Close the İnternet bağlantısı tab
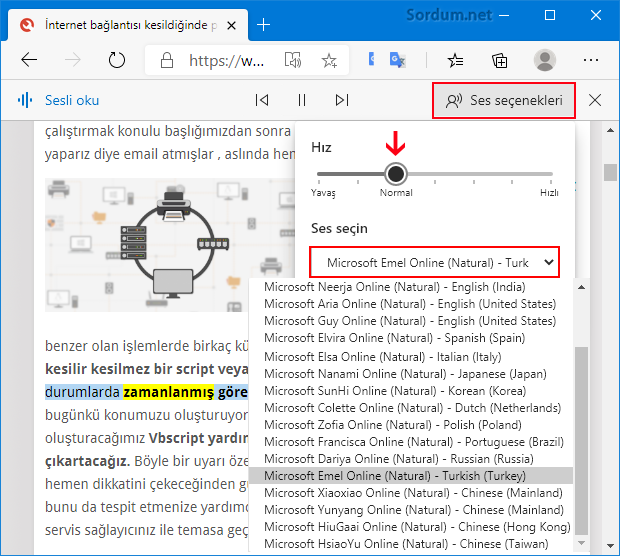The height and width of the screenshot is (556, 620). 232,26
